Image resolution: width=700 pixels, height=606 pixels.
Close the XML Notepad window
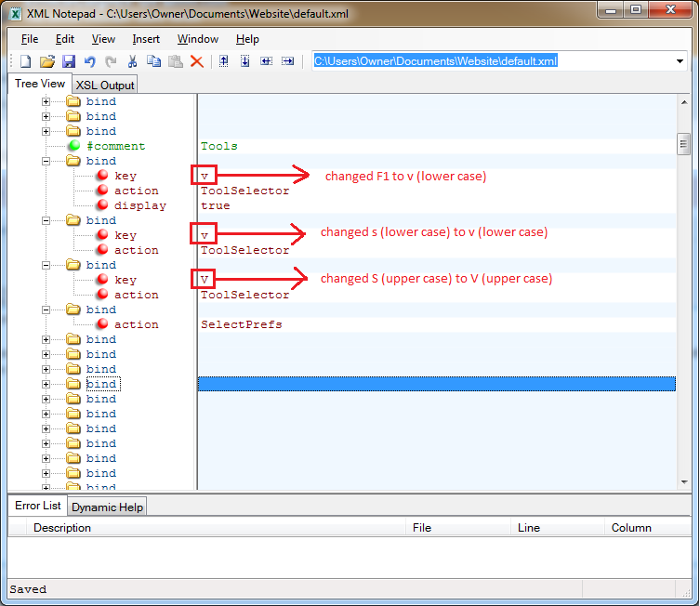coord(670,10)
